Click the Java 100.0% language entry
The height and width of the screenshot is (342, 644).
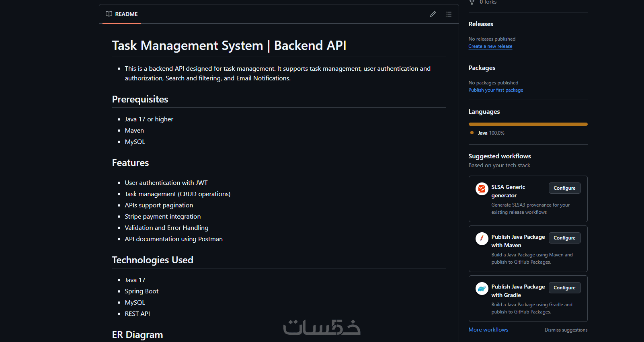click(x=491, y=133)
